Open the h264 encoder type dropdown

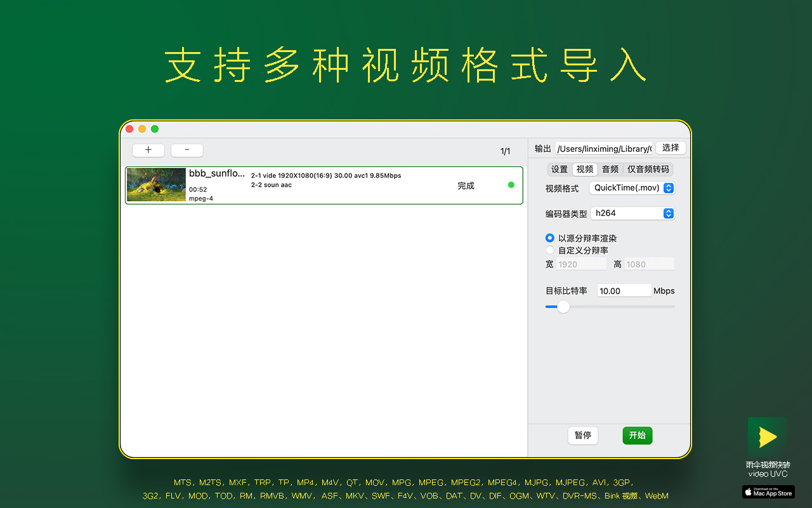[x=632, y=213]
